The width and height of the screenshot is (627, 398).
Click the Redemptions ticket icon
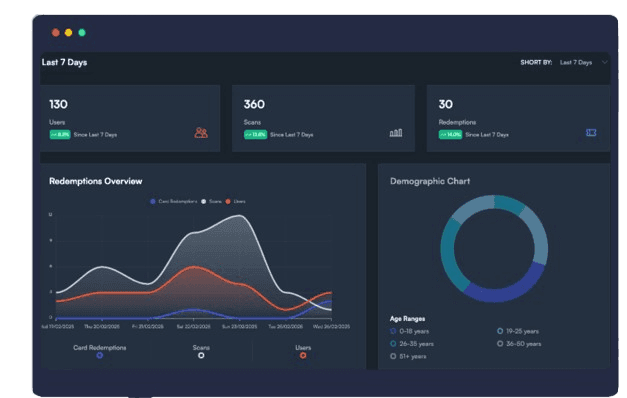tap(591, 133)
